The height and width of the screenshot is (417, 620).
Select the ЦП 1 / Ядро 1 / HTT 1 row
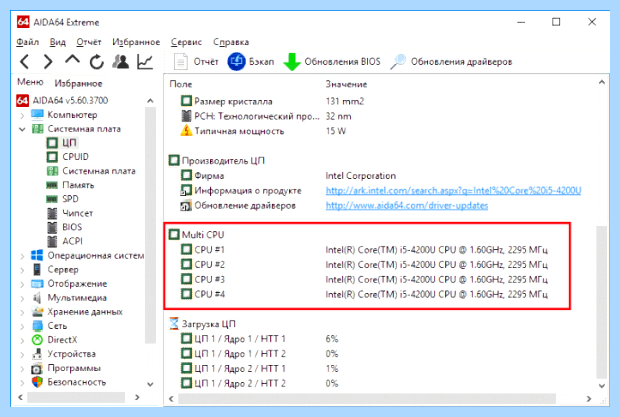[259, 339]
